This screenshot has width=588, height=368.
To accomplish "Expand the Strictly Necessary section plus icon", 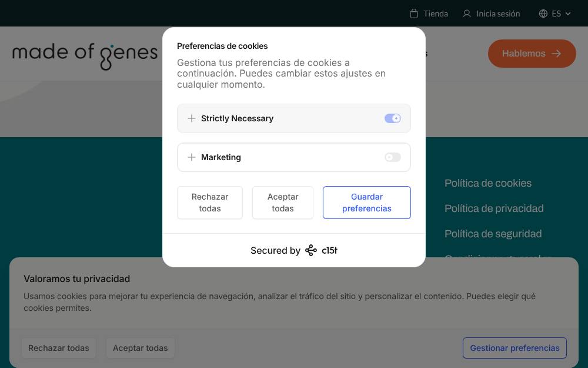I will tap(191, 118).
